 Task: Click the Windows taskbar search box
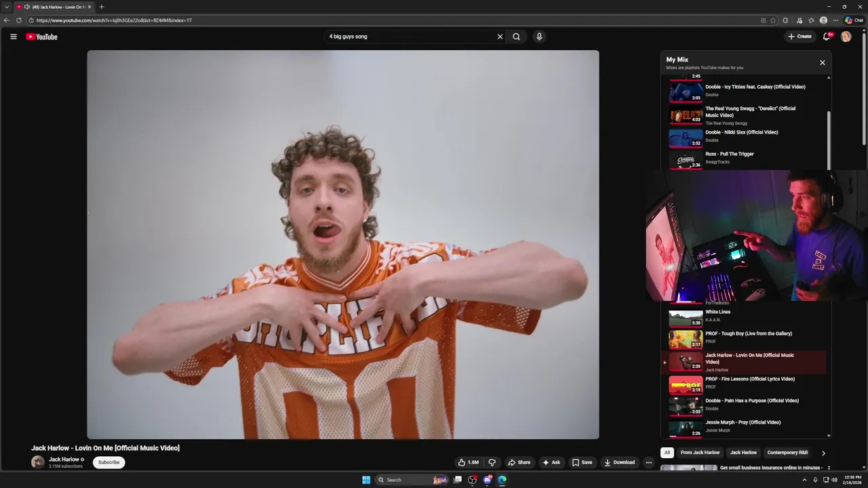point(412,480)
